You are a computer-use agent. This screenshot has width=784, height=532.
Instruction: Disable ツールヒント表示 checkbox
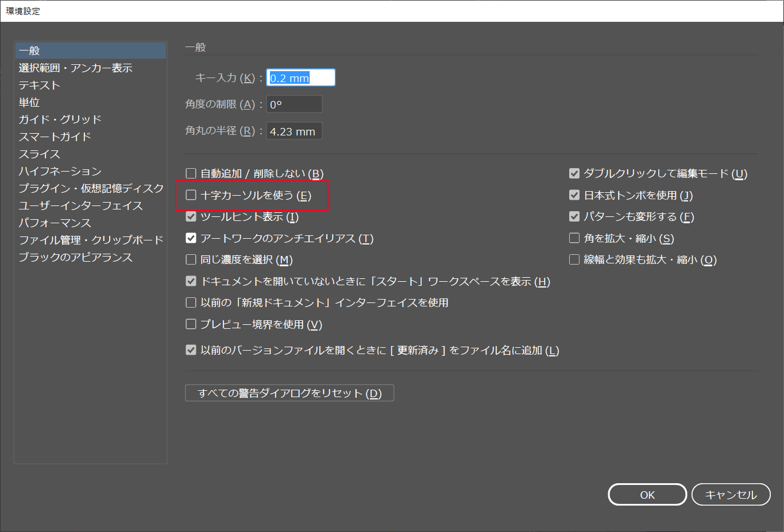[191, 217]
